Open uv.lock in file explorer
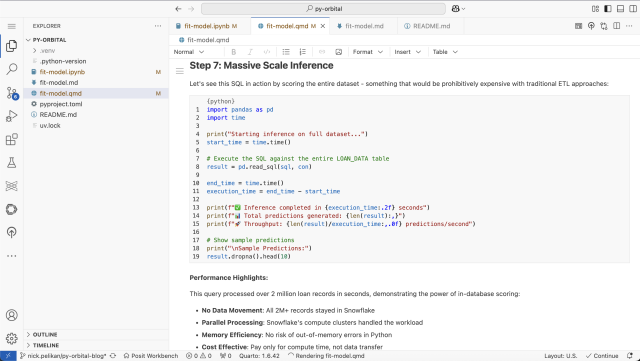The height and width of the screenshot is (361, 640). coord(96,125)
